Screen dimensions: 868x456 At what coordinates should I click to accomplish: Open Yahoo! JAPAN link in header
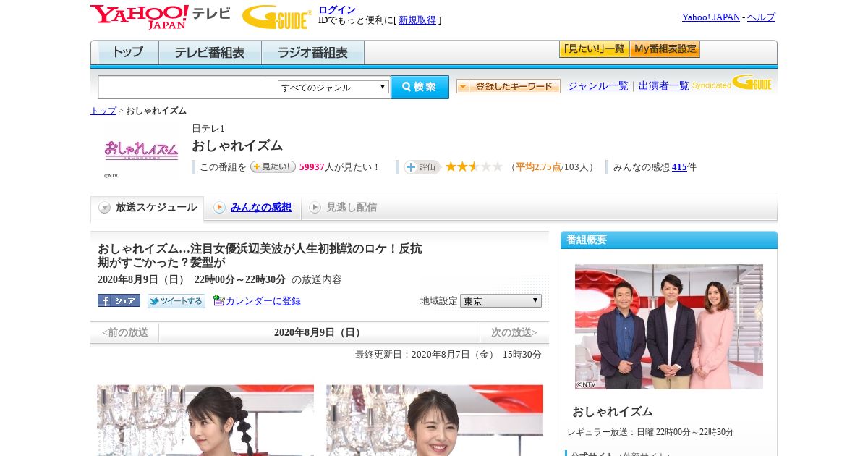(711, 17)
